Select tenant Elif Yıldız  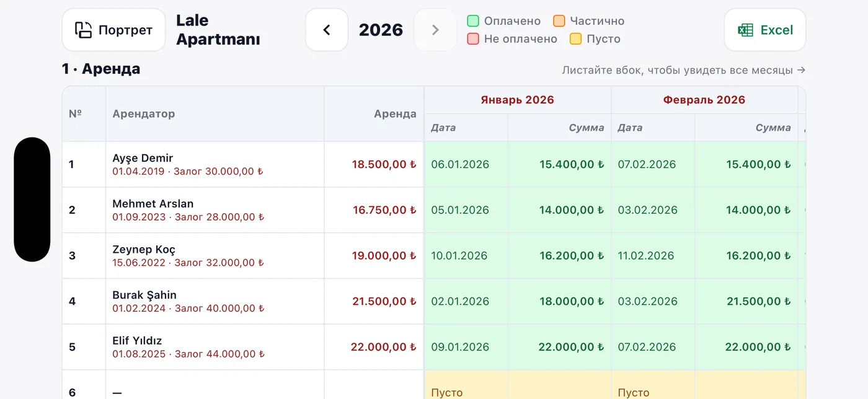tap(137, 341)
